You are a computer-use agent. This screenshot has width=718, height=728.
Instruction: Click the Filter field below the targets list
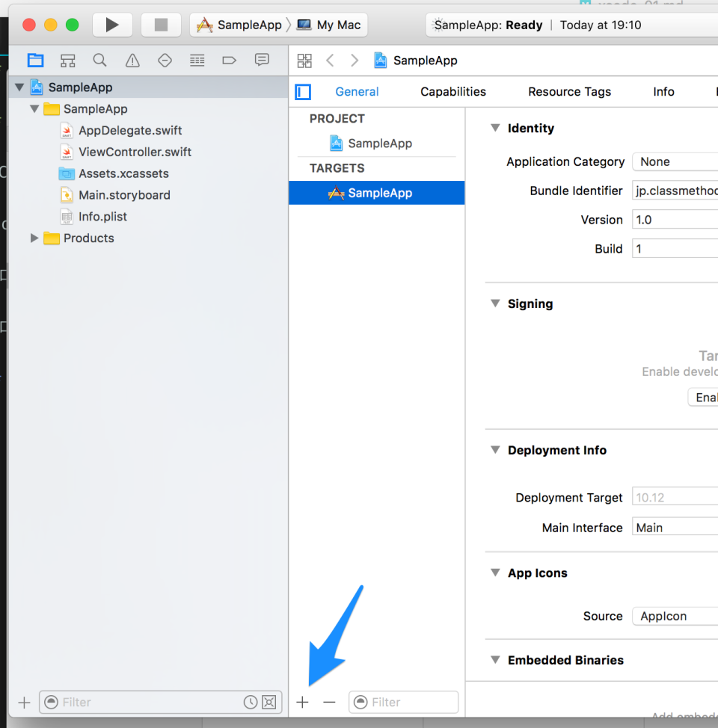(404, 702)
